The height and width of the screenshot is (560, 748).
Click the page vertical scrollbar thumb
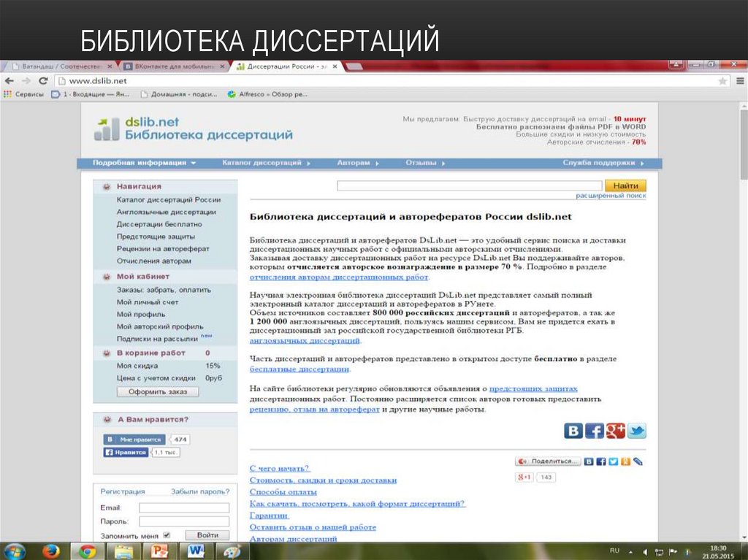(x=743, y=144)
